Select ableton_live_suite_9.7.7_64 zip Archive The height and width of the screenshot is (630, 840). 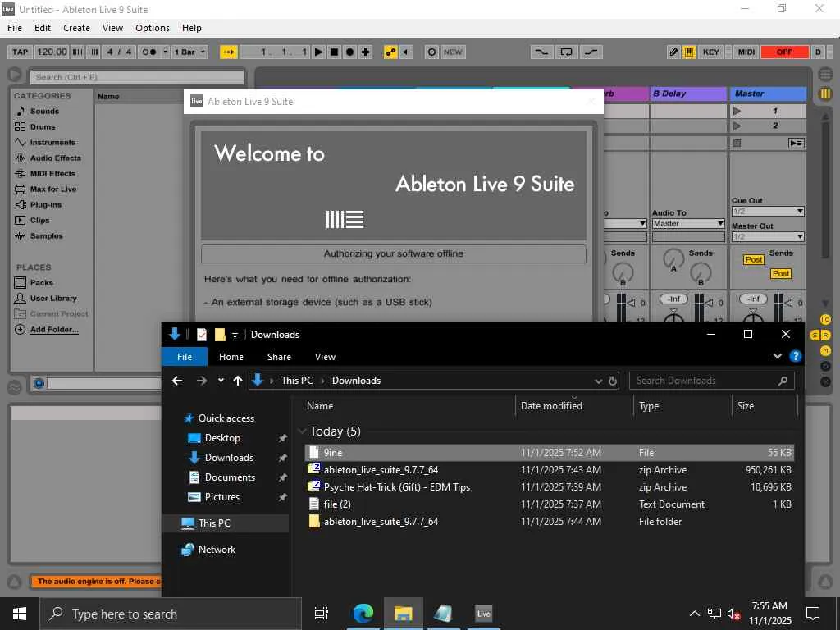[x=549, y=470]
